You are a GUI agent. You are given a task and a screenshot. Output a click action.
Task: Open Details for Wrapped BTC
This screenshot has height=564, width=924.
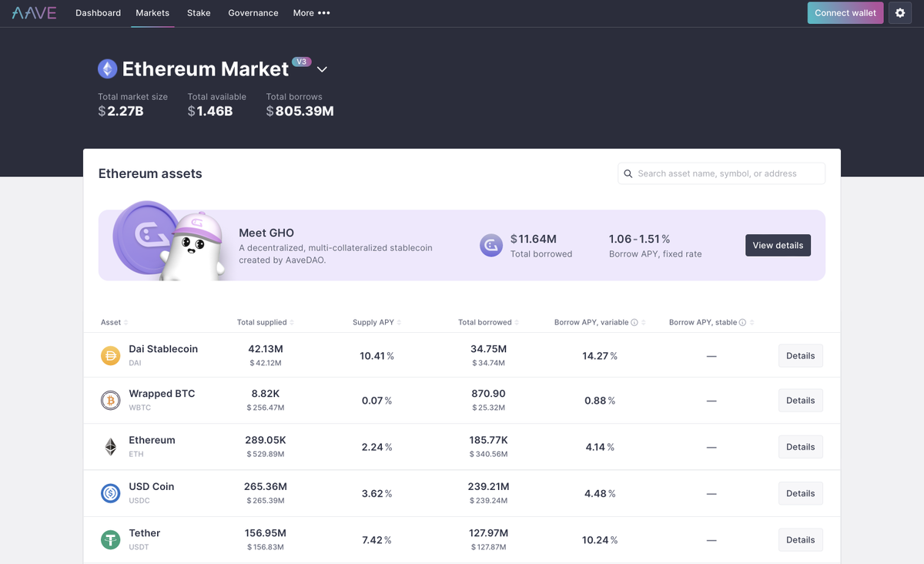(801, 401)
